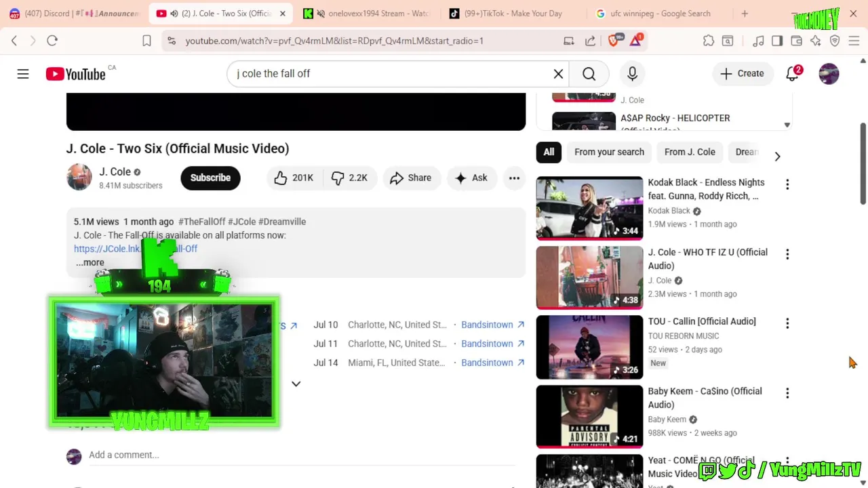Open the browser main menu
The height and width of the screenshot is (488, 868).
click(x=854, y=41)
